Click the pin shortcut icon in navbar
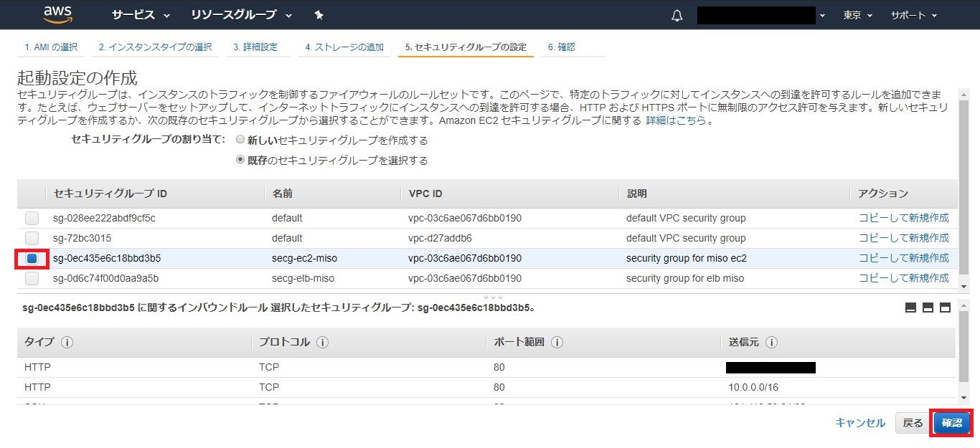Viewport: 980px width, 448px height. [319, 15]
